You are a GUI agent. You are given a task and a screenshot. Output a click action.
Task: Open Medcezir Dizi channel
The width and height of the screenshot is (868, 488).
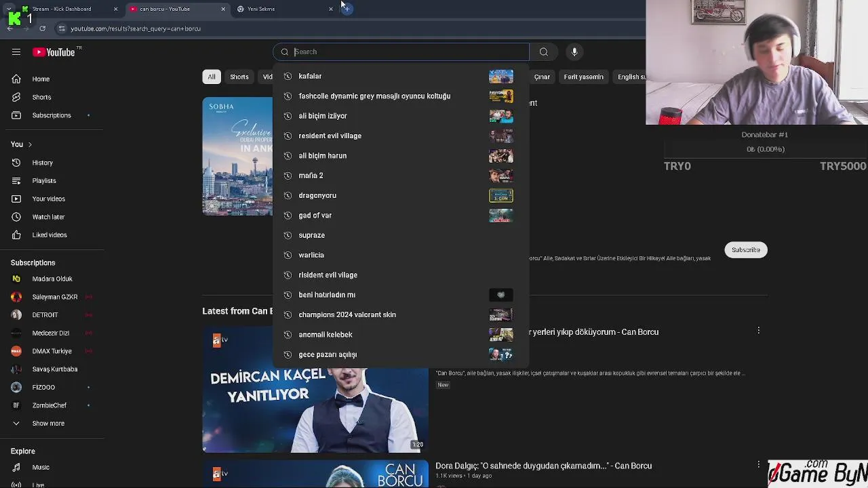click(52, 333)
